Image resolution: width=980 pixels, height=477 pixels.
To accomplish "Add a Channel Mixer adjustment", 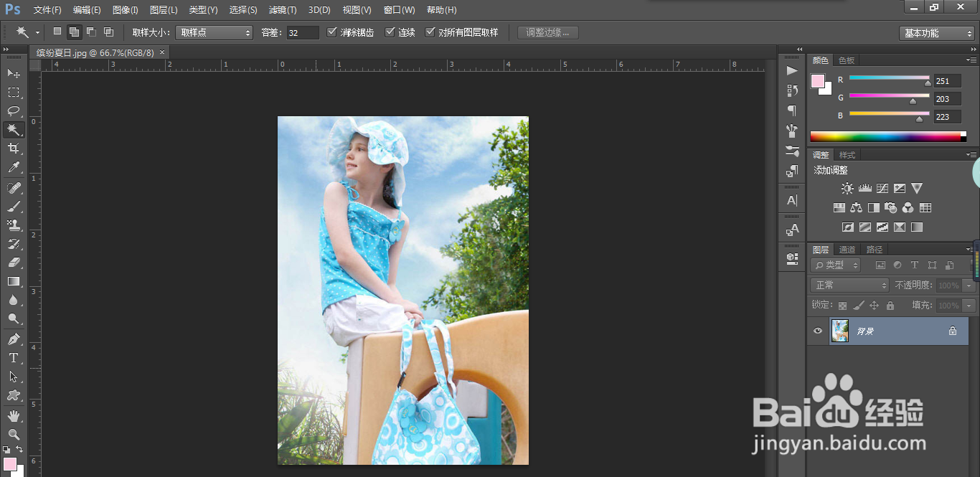I will pos(908,208).
